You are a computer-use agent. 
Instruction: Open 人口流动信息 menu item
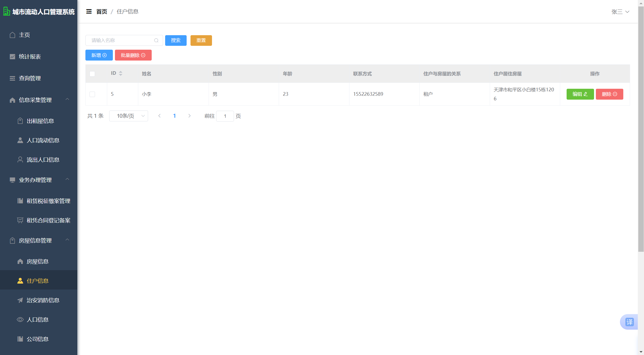pos(39,140)
